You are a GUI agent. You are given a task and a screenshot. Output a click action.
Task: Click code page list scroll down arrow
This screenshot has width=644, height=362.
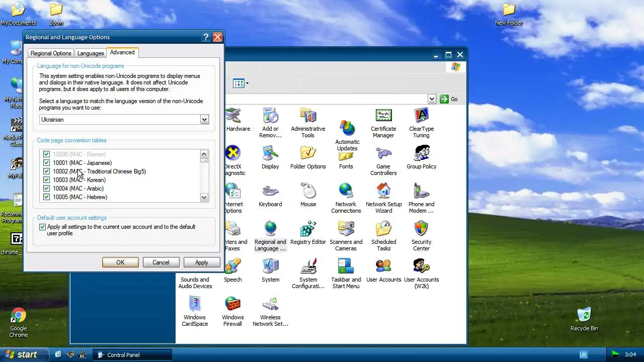[204, 198]
